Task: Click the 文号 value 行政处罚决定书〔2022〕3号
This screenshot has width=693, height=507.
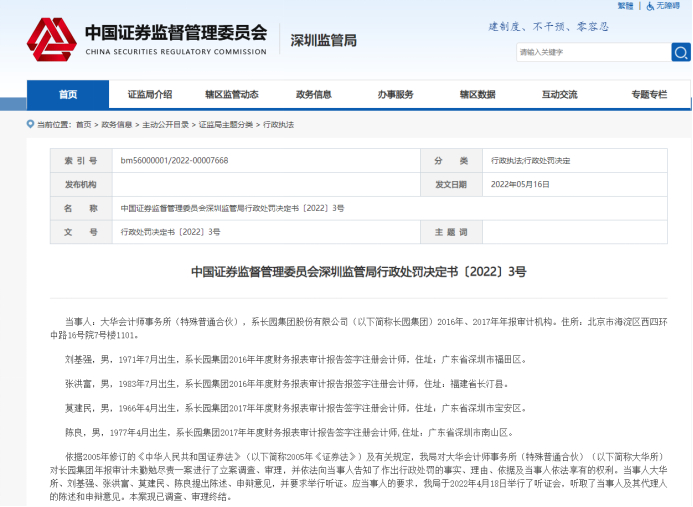Action: 170,232
